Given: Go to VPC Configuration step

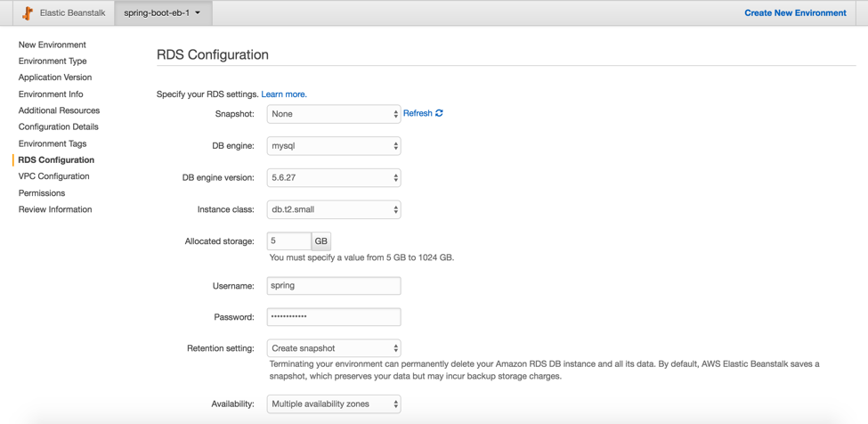Looking at the screenshot, I should (53, 176).
